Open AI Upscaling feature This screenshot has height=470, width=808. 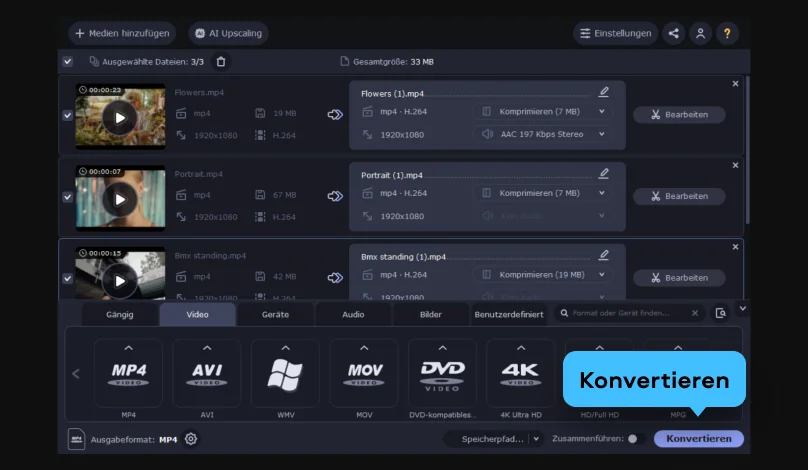click(228, 33)
